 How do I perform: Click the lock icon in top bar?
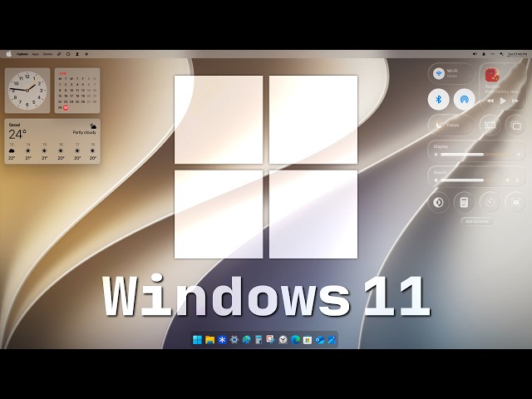(484, 54)
